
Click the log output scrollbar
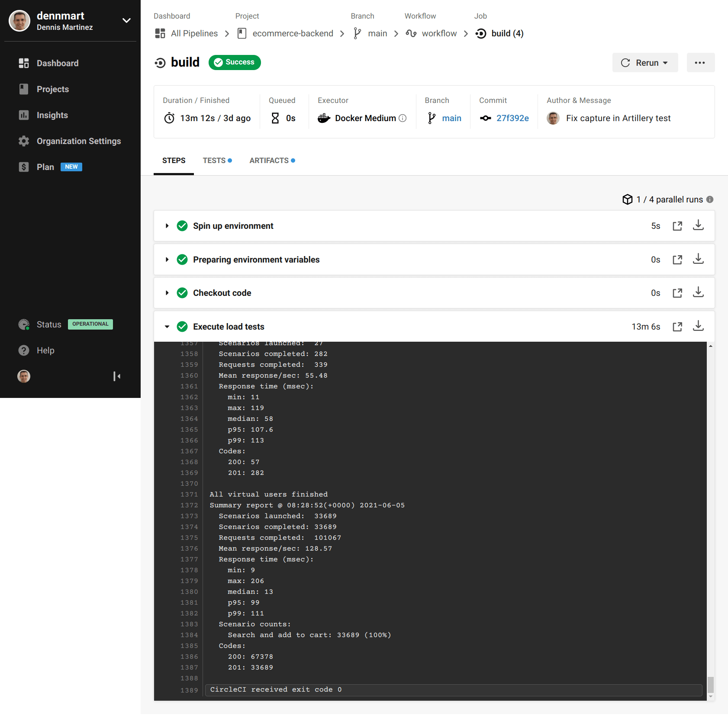pyautogui.click(x=710, y=683)
